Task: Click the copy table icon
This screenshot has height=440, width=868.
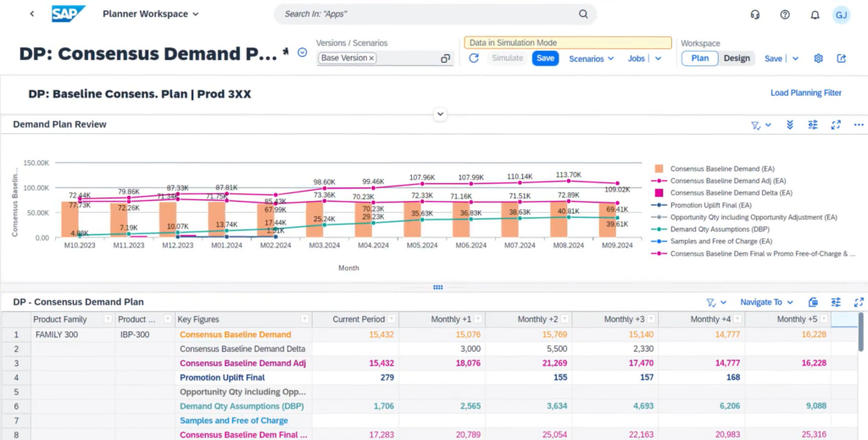Action: pos(813,302)
